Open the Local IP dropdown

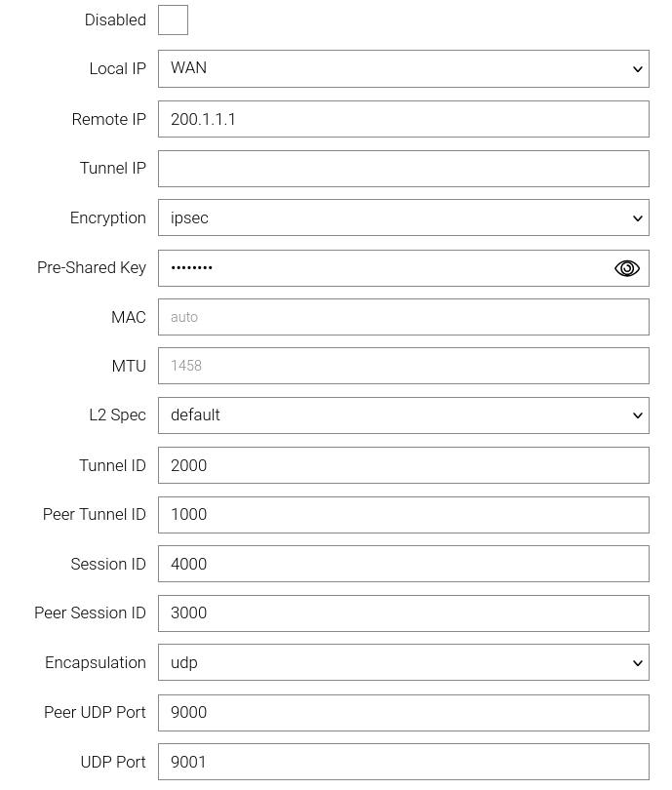point(403,69)
